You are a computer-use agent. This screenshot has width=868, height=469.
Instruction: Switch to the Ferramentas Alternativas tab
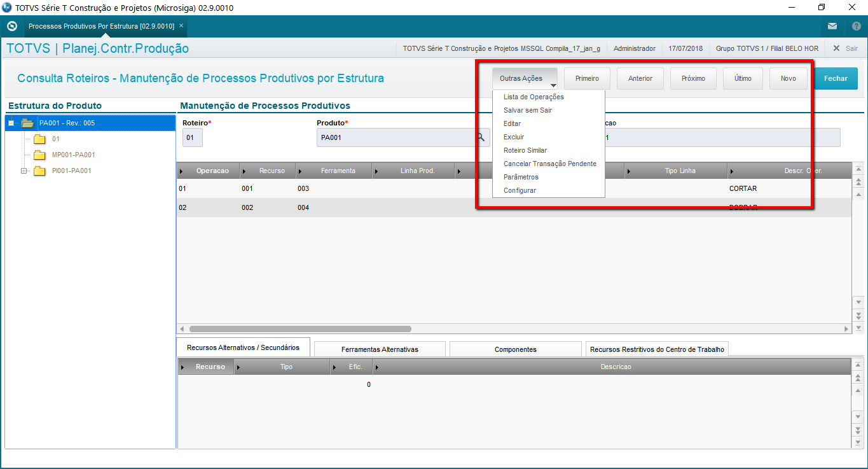tap(380, 349)
